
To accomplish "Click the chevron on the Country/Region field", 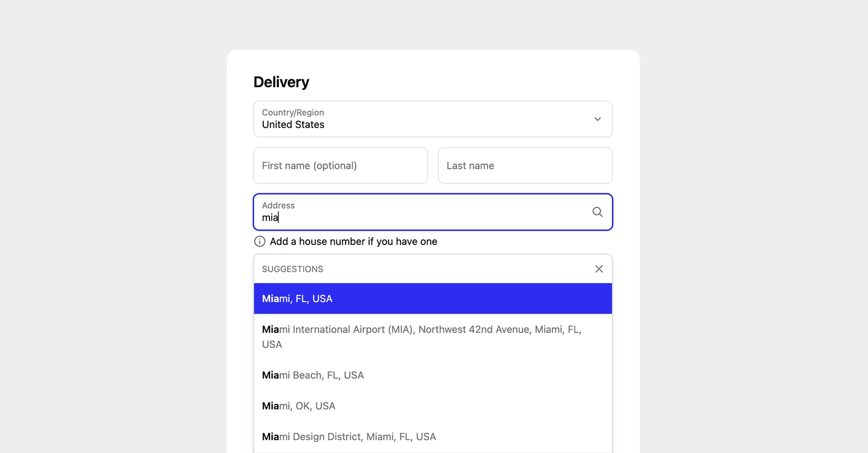I will [x=597, y=119].
